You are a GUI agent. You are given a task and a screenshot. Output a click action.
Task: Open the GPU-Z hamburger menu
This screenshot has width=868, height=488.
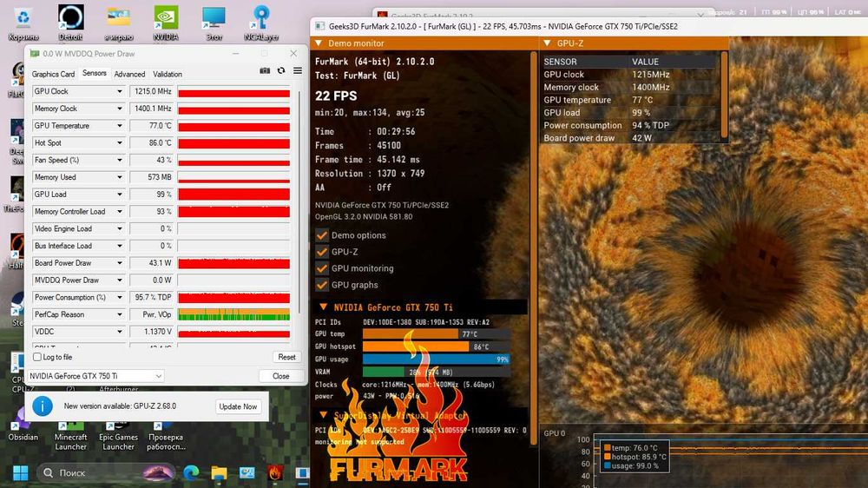pos(298,70)
